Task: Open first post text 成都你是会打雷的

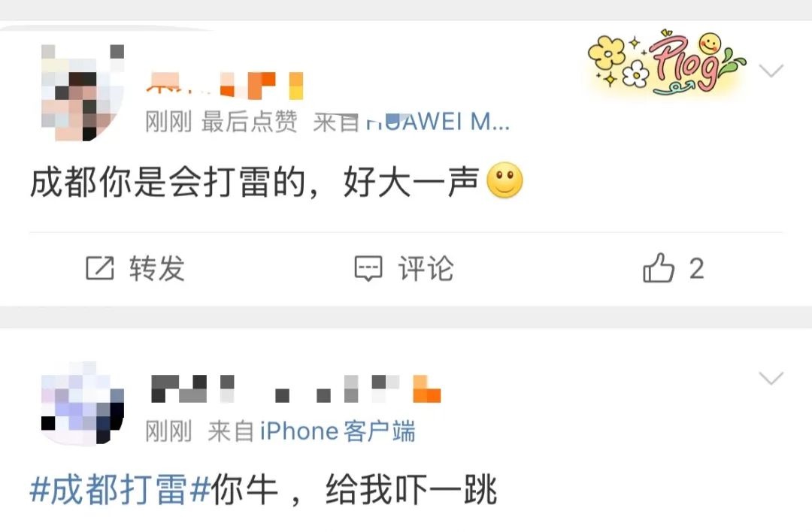Action: click(168, 182)
